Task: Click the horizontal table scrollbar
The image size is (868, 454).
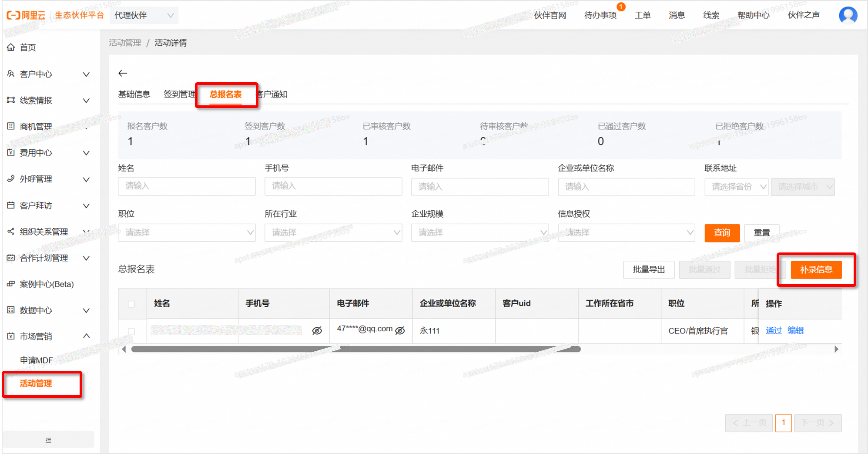Action: [355, 349]
